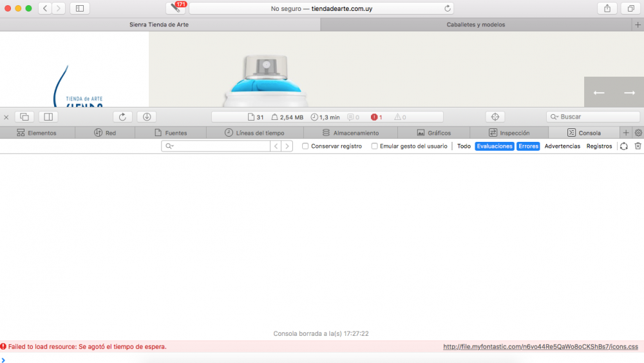This screenshot has height=363, width=644.
Task: Show the red error count indicator
Action: tap(376, 117)
